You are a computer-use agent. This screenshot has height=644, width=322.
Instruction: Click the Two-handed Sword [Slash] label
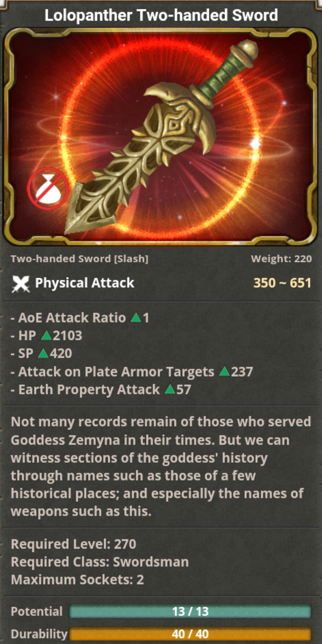pyautogui.click(x=79, y=259)
